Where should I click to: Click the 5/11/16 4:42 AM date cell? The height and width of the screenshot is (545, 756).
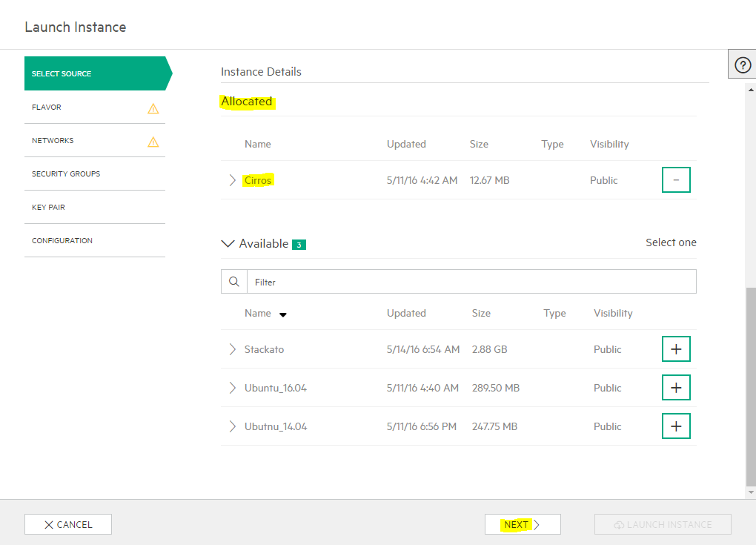click(x=422, y=180)
